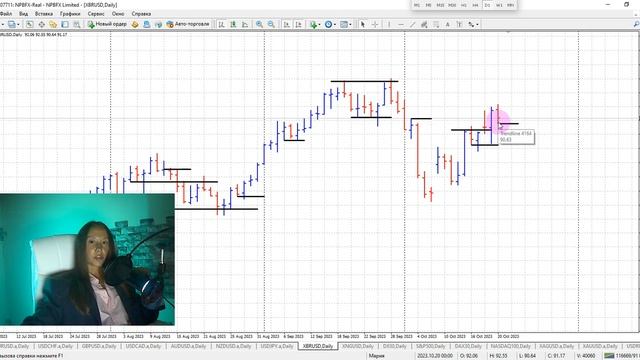Open the indicators list green plus icon
Image resolution: width=640 pixels, height=360 pixels.
313,24
